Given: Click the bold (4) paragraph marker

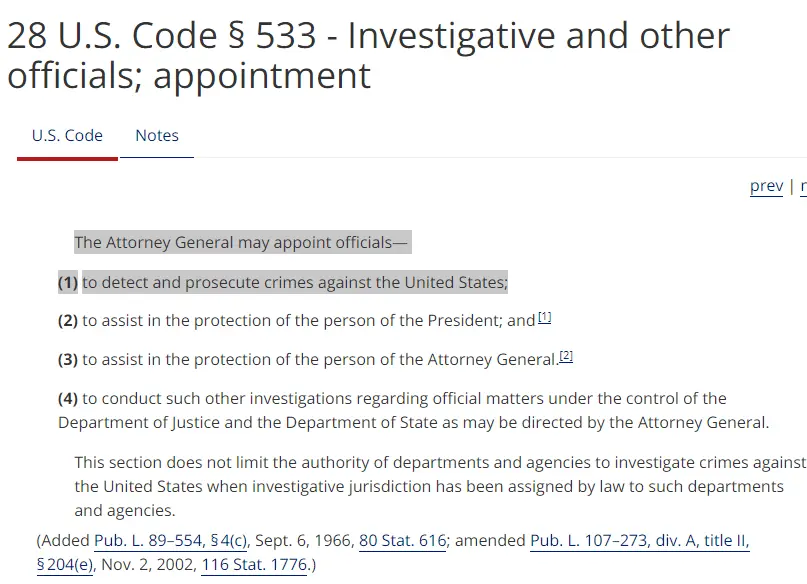Looking at the screenshot, I should coord(68,398).
